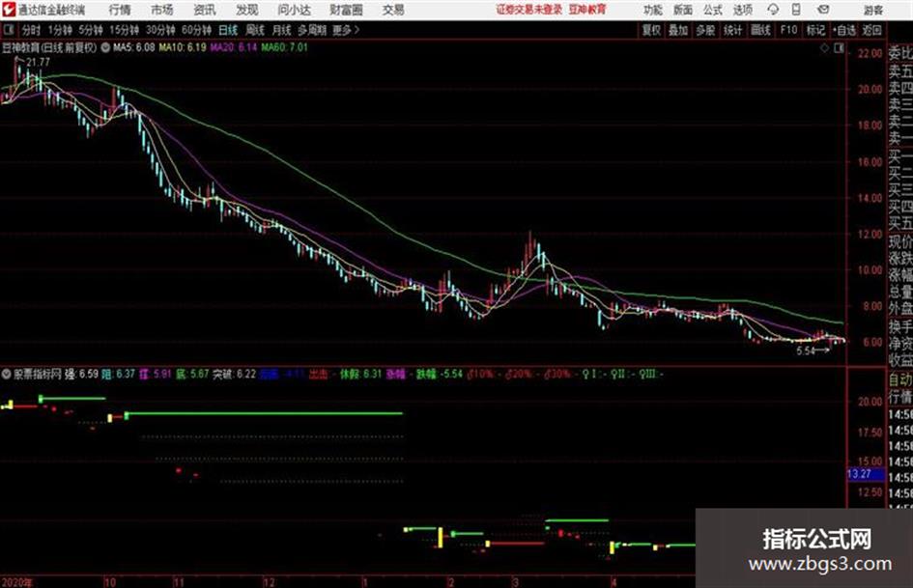Open the 公式 menu

[713, 10]
